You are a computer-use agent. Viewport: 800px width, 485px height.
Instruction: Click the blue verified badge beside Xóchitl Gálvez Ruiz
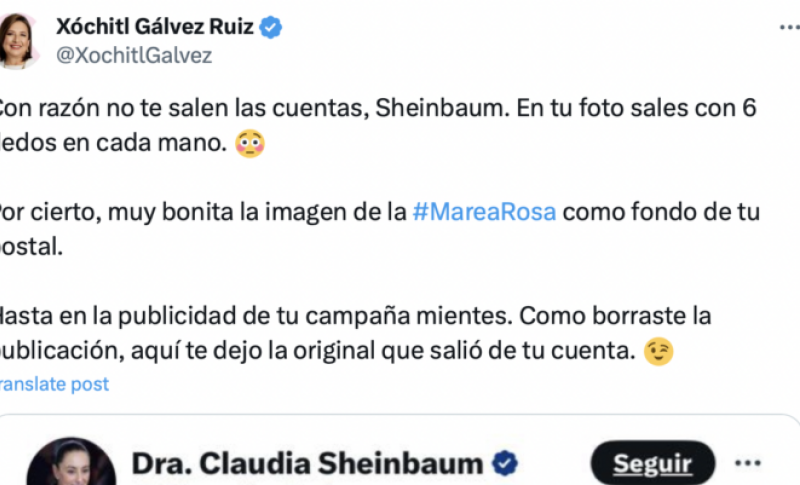[x=270, y=27]
